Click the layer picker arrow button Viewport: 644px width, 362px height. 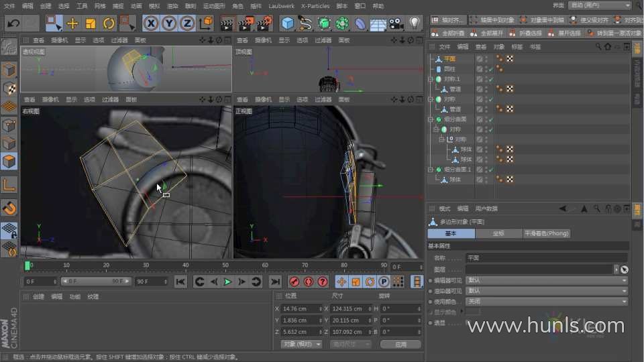pos(625,269)
